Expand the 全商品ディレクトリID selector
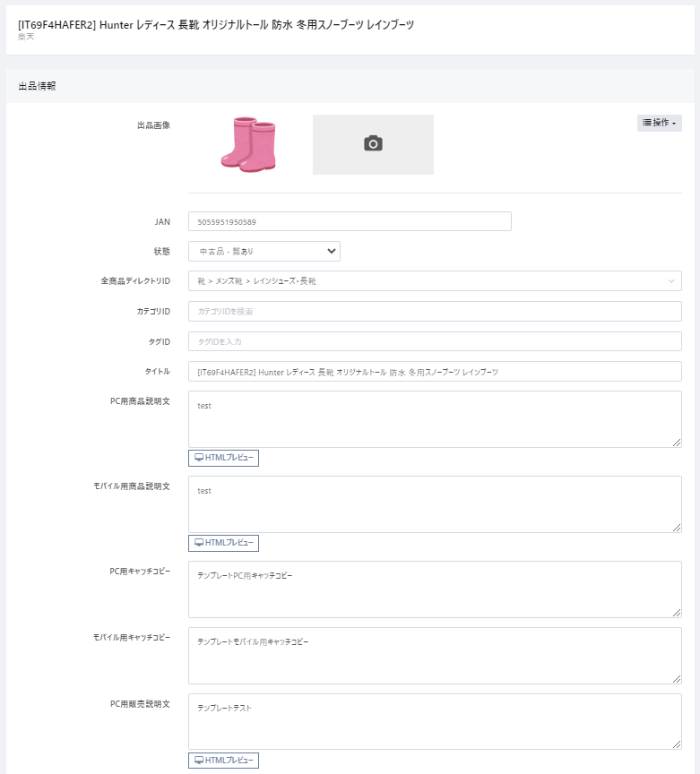700x774 pixels. [435, 281]
